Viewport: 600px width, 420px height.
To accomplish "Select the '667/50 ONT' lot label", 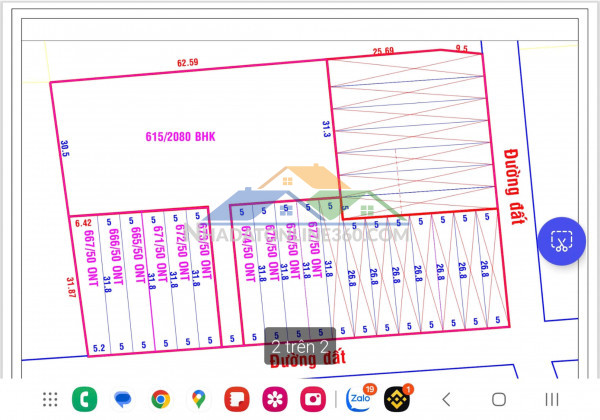I will pyautogui.click(x=91, y=258).
